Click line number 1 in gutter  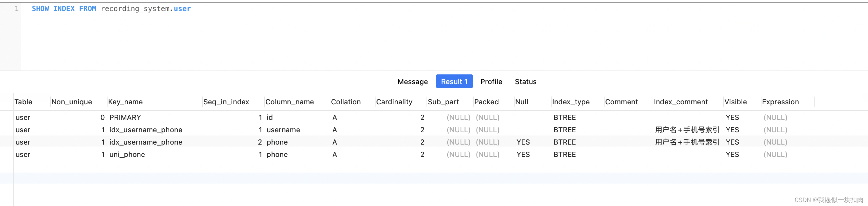pos(17,9)
